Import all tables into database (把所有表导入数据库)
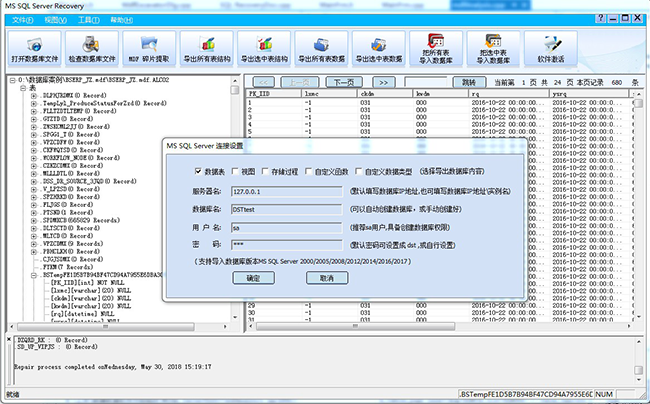 click(436, 49)
